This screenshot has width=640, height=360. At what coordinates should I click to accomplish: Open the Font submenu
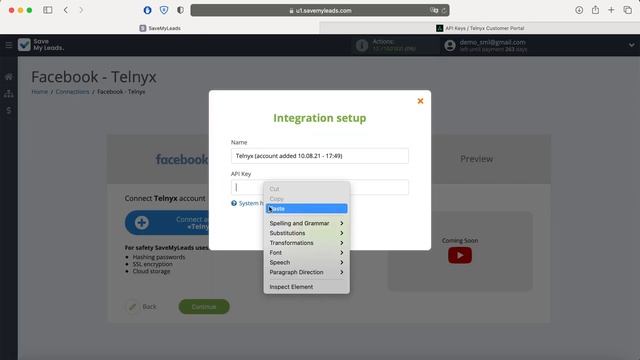point(307,253)
